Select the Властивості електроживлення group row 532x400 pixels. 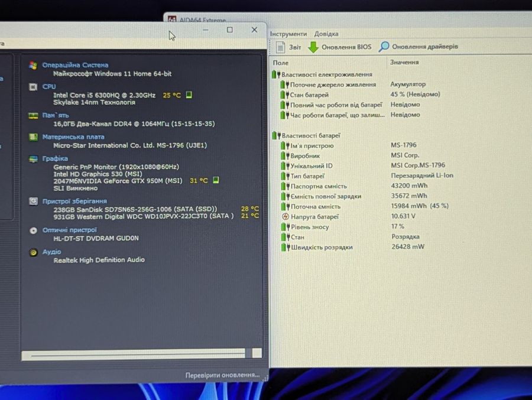click(x=322, y=74)
